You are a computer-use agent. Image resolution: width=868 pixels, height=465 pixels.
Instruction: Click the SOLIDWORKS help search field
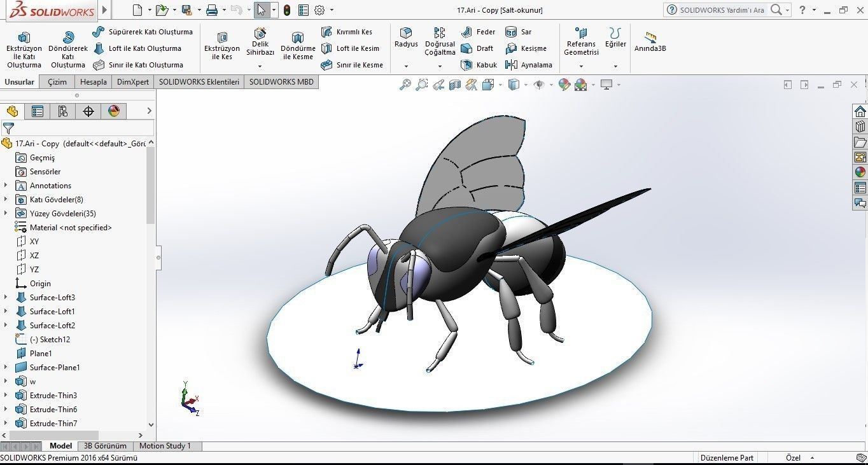coord(722,10)
